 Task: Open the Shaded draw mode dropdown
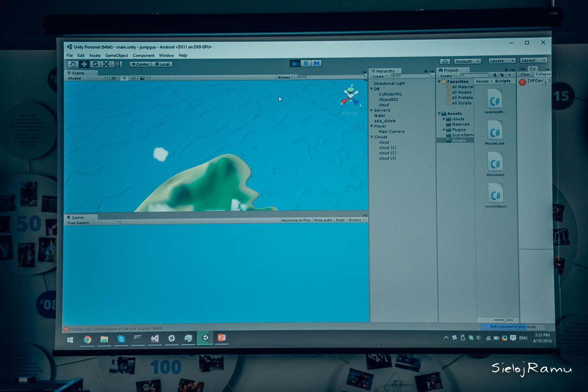87,78
